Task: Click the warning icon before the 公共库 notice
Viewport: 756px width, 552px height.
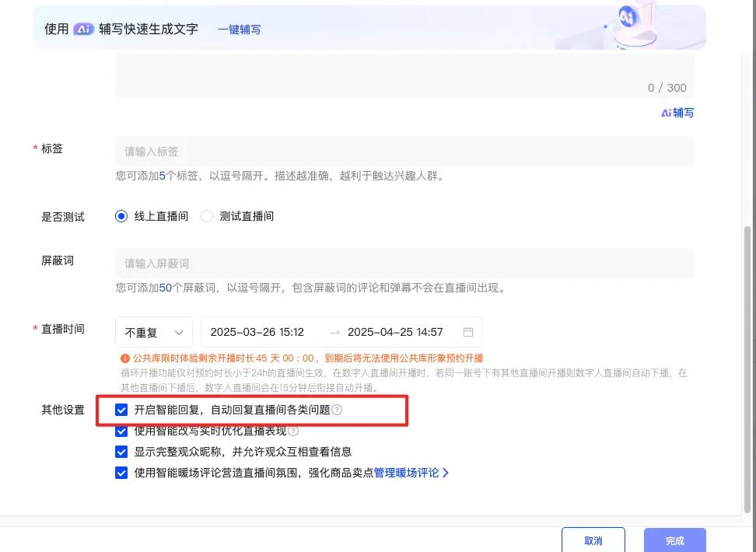Action: pos(124,358)
